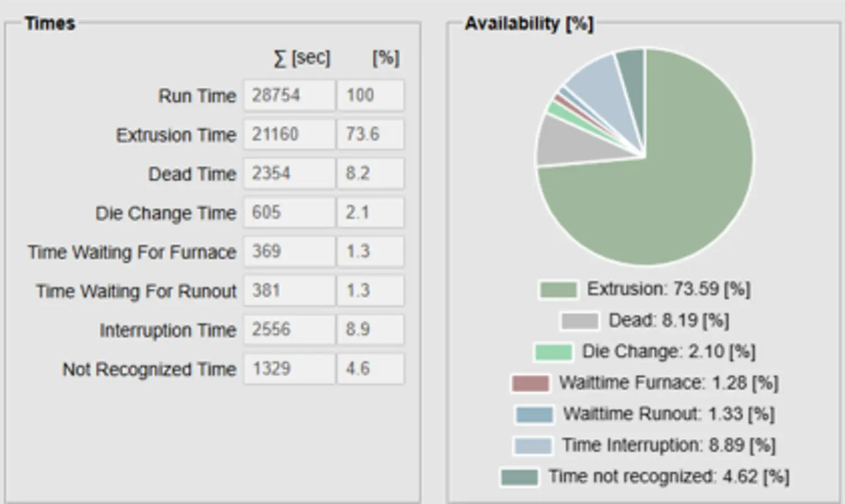This screenshot has width=845, height=504.
Task: Click the Time not recognized legend swatch
Action: coord(519,478)
